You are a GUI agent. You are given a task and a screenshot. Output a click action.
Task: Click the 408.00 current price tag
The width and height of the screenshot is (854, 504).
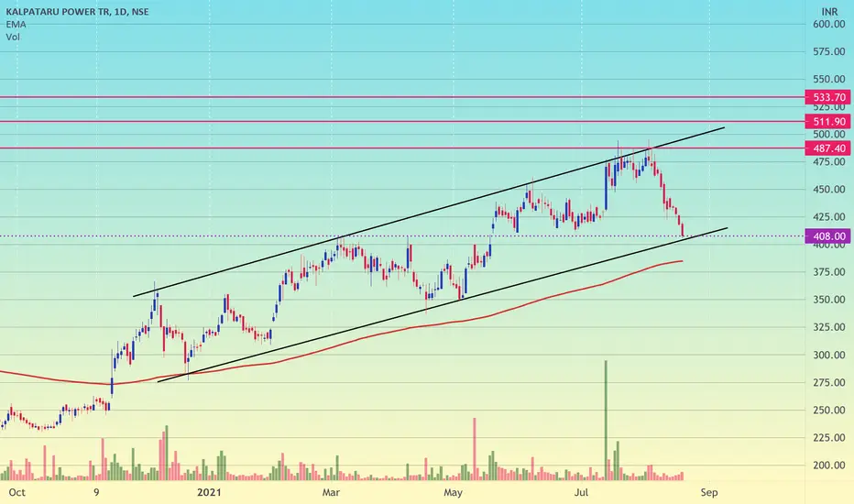pos(827,236)
